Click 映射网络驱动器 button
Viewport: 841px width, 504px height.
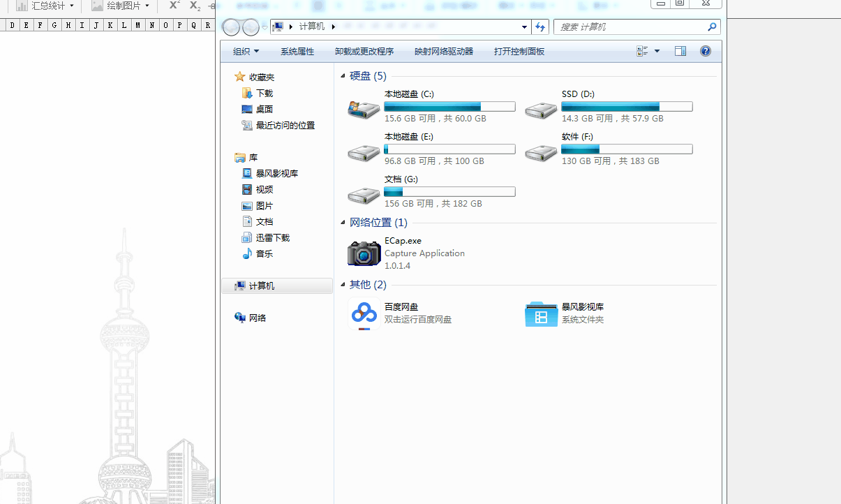click(443, 52)
